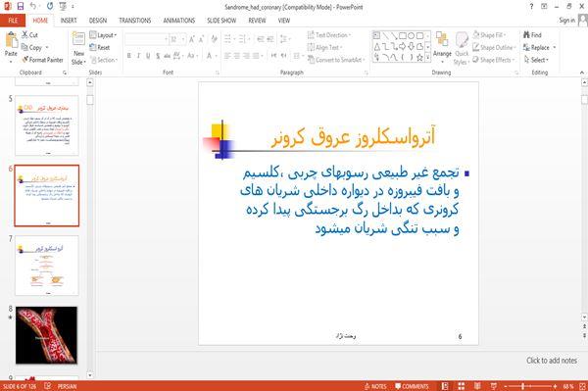Clear all formatting icon
The image size is (588, 391).
(214, 39)
